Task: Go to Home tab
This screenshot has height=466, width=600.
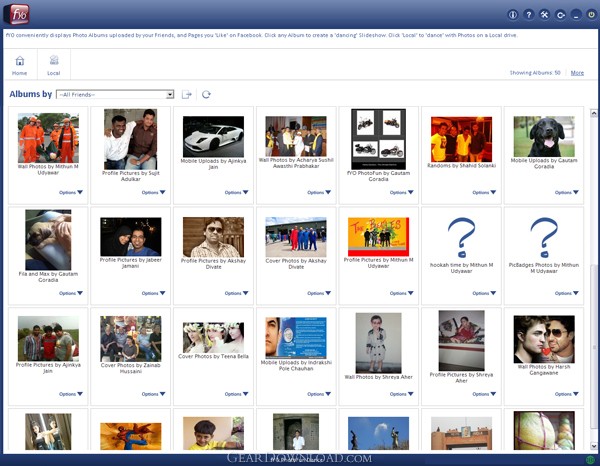Action: [x=20, y=65]
